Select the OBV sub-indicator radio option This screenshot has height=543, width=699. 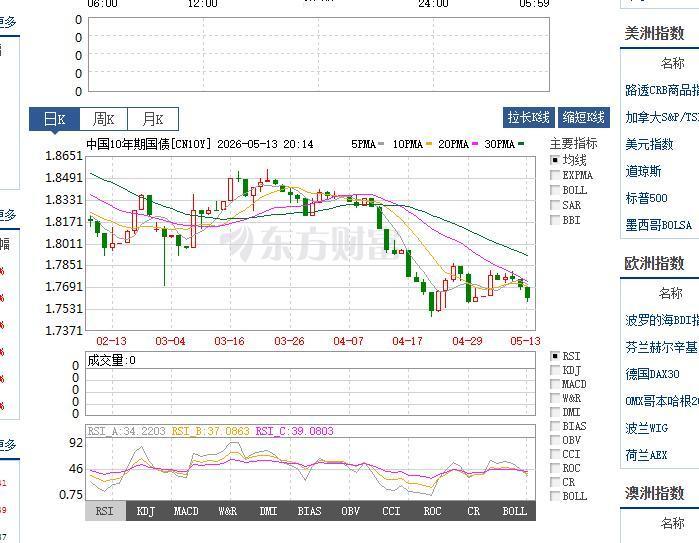pyautogui.click(x=555, y=440)
